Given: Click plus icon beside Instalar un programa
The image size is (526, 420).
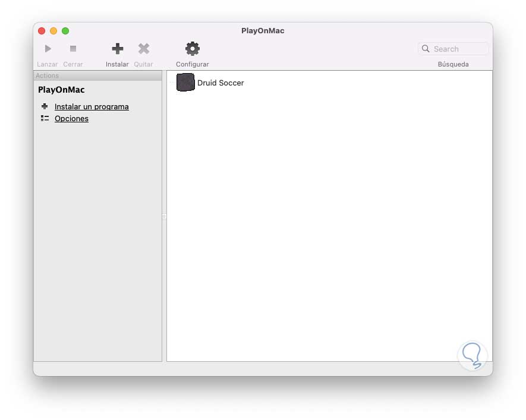Looking at the screenshot, I should pos(45,106).
